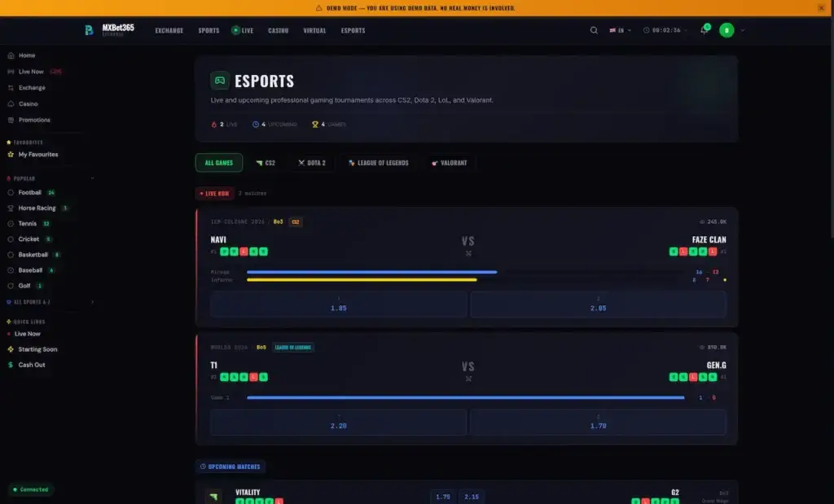This screenshot has width=834, height=504.
Task: Click the Horse Racing icon
Action: (11, 208)
